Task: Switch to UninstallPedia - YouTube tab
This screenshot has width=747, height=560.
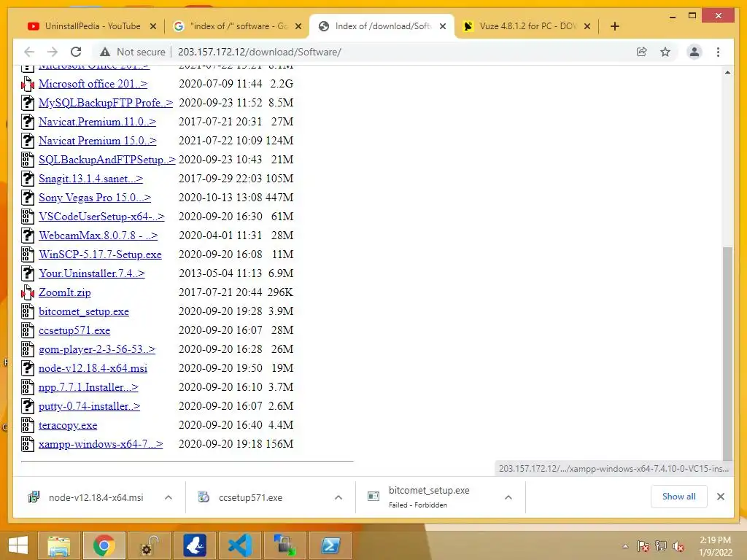Action: point(92,26)
